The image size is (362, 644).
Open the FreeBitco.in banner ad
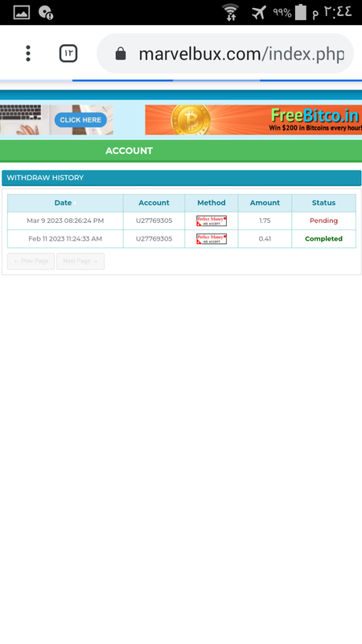253,120
